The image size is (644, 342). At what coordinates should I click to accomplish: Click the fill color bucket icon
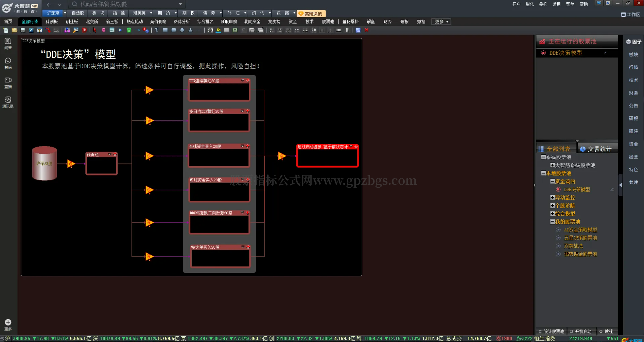(218, 30)
